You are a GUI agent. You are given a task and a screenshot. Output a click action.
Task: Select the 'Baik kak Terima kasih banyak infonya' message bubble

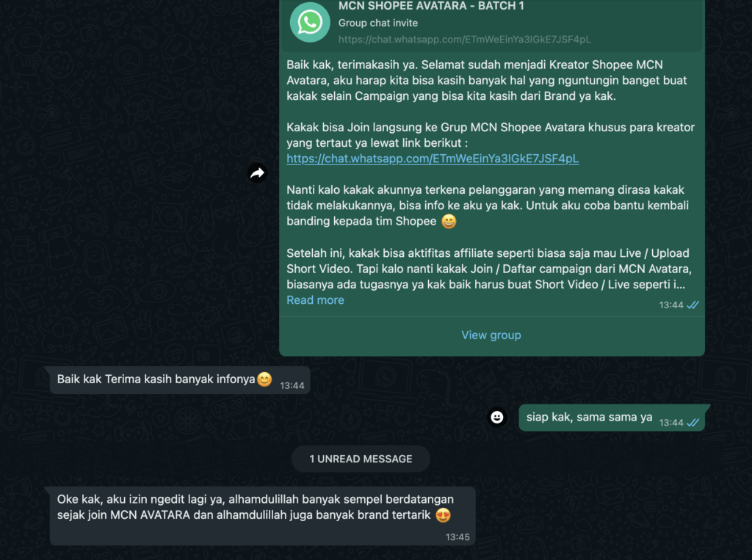[x=180, y=379]
